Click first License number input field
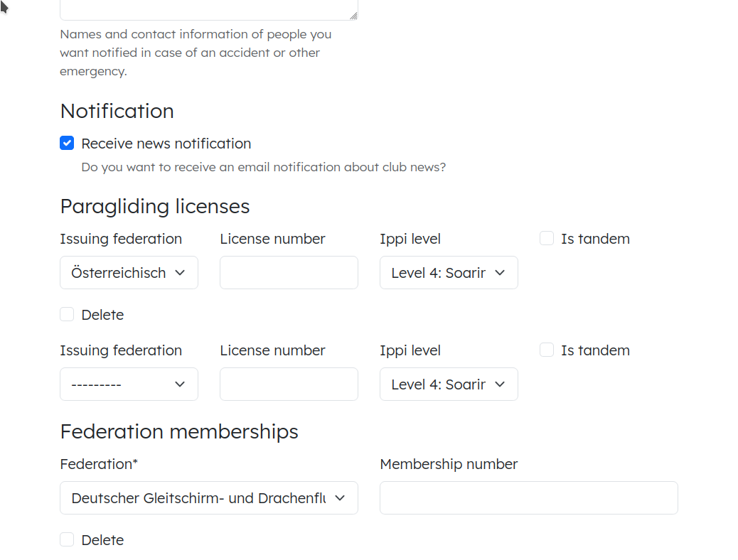Image resolution: width=738 pixels, height=560 pixels. tap(289, 272)
